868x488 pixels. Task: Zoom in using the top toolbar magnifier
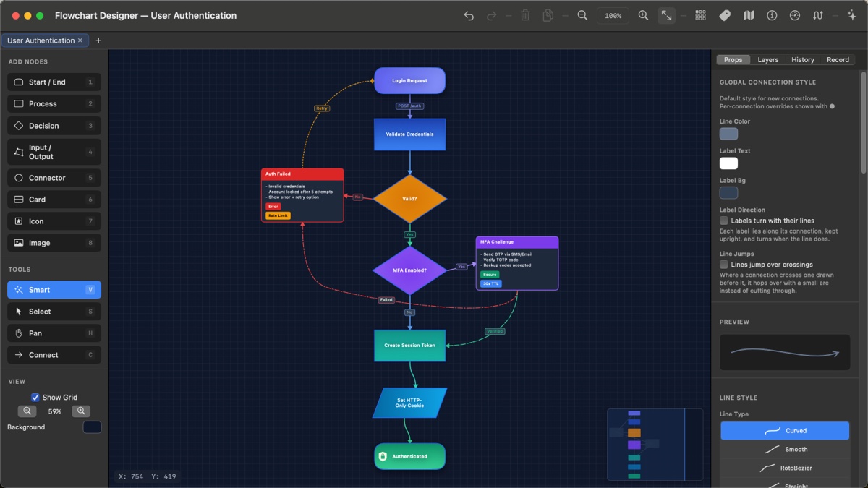pyautogui.click(x=643, y=16)
